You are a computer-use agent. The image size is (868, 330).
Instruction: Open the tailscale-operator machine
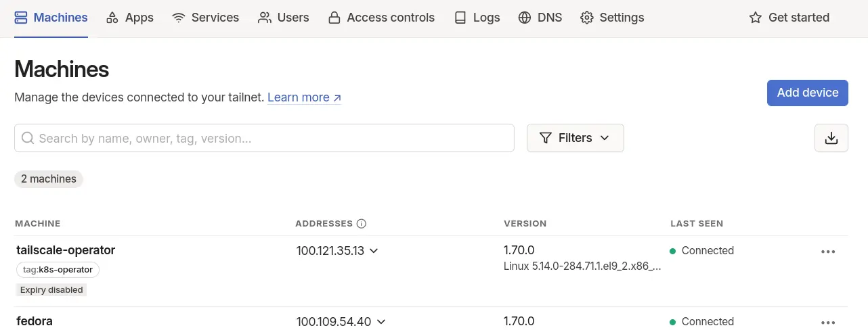[66, 250]
